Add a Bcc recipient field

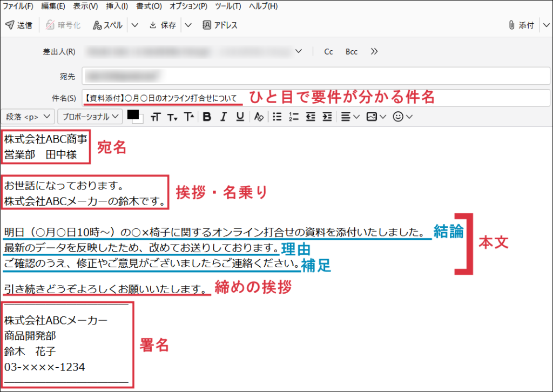pyautogui.click(x=352, y=52)
